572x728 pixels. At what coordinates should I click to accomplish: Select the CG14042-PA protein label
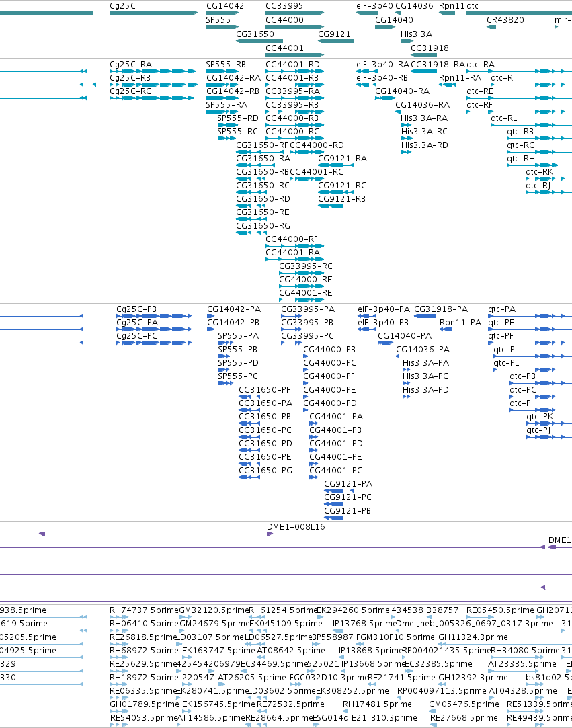234,309
